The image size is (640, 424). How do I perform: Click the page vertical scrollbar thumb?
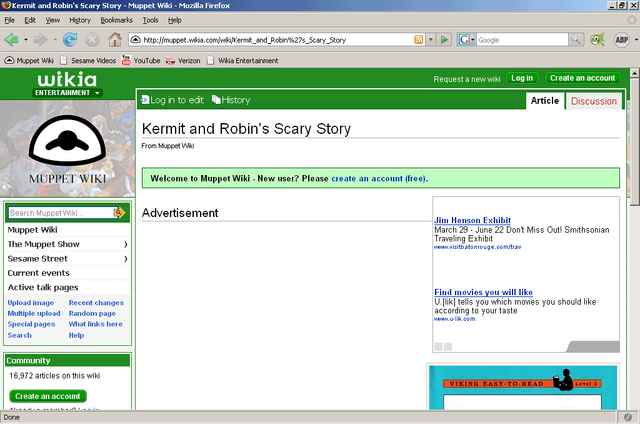tap(634, 143)
